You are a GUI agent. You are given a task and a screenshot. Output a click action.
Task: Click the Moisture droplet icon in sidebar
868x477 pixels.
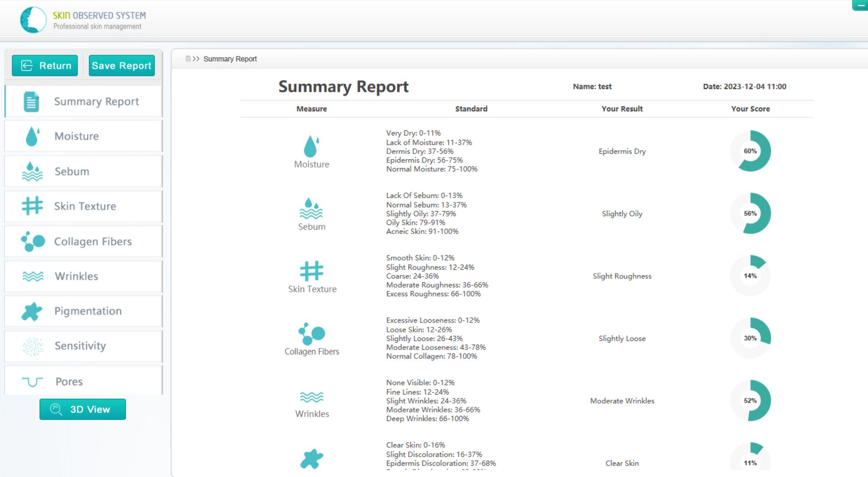[x=32, y=137]
